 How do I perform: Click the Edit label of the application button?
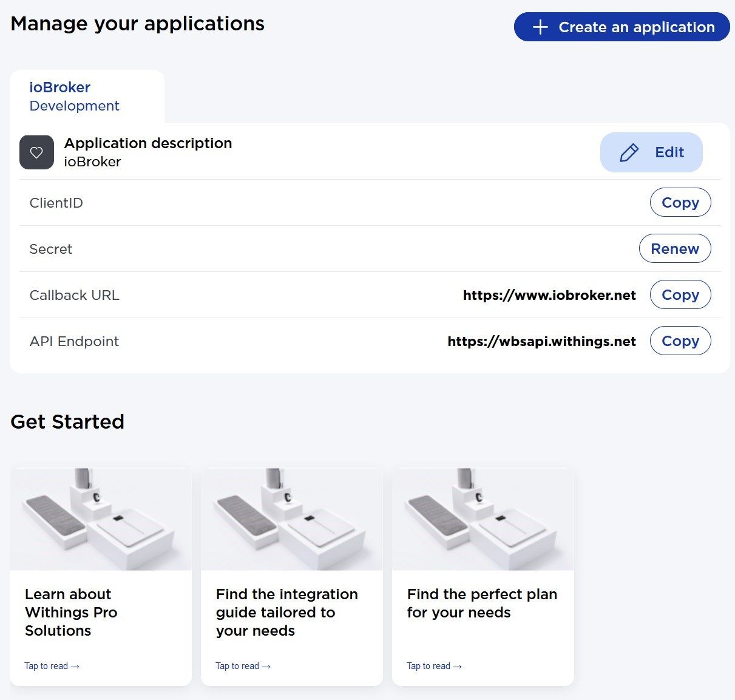click(669, 152)
